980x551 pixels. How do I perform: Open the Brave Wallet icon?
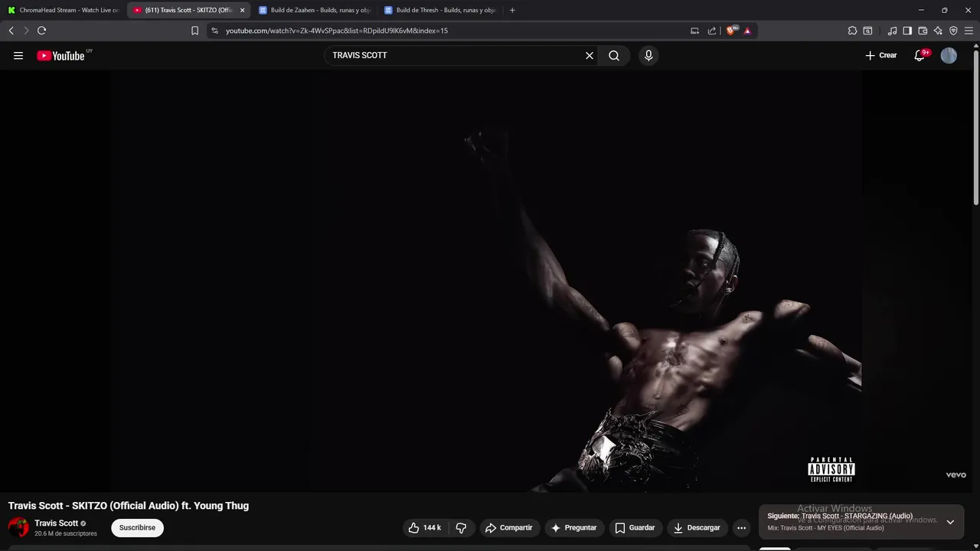[923, 31]
